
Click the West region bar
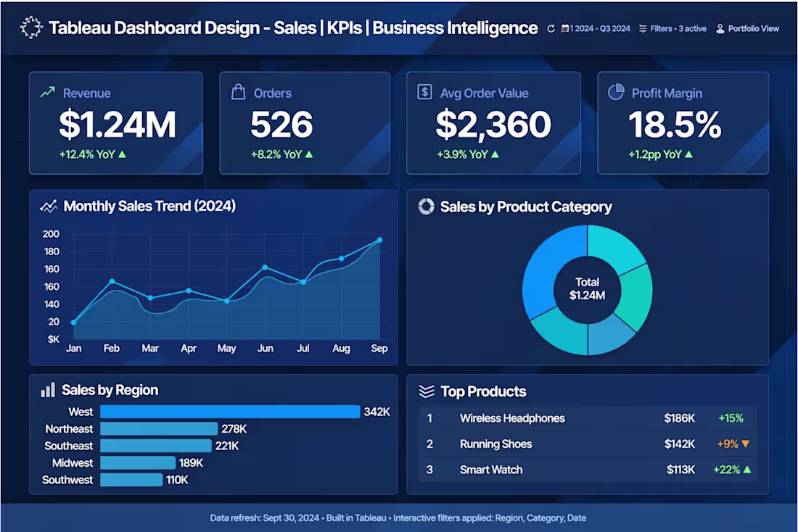(230, 412)
